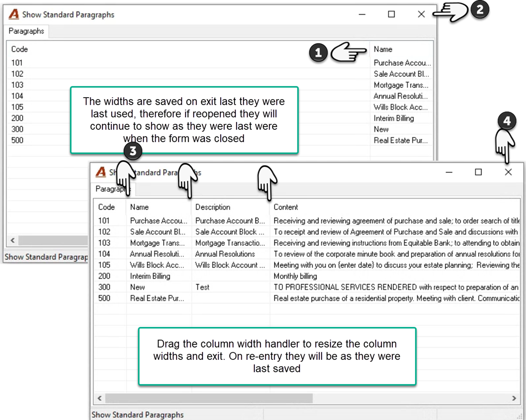This screenshot has width=526, height=420.
Task: Click the 'Mortgage Transactio...' description cell
Action: (230, 243)
